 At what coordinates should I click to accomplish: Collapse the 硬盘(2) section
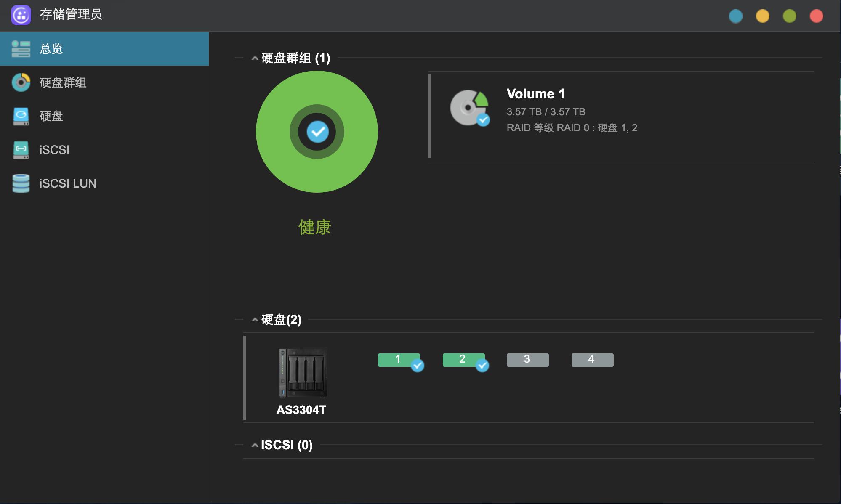click(254, 320)
